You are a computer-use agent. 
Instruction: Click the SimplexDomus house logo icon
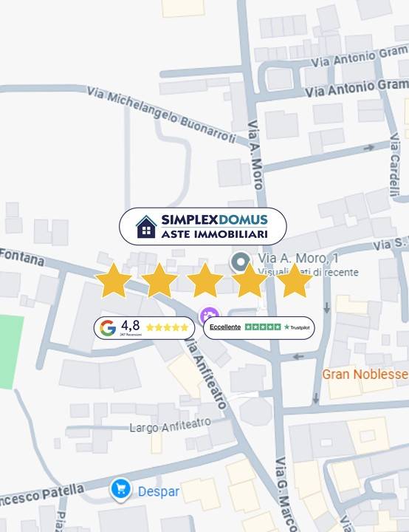coord(146,227)
